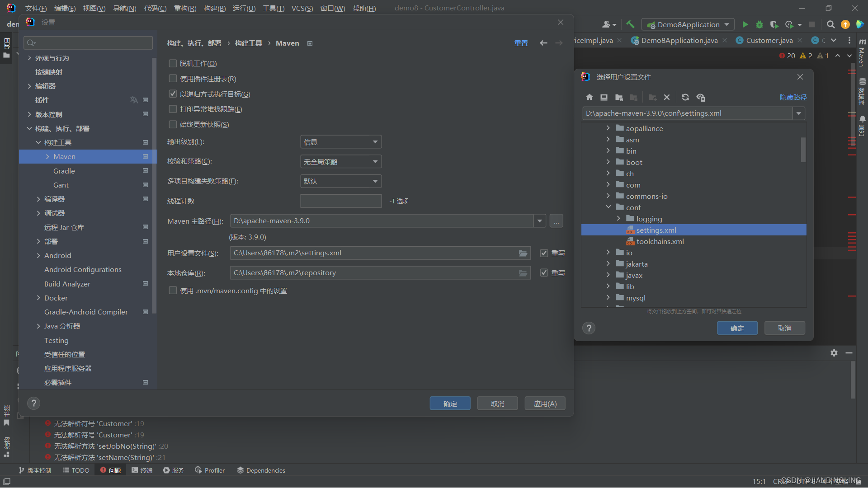
Task: Debug Demo8Application with bug icon
Action: [x=759, y=24]
